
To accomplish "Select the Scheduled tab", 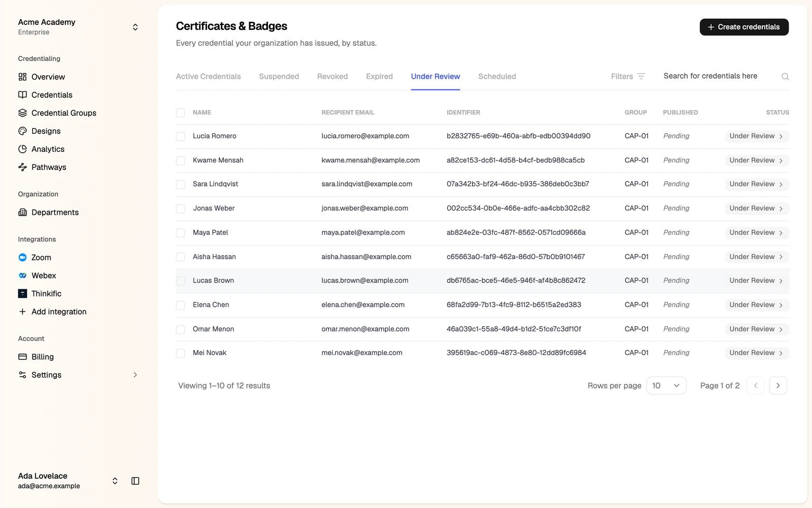I will pos(497,76).
